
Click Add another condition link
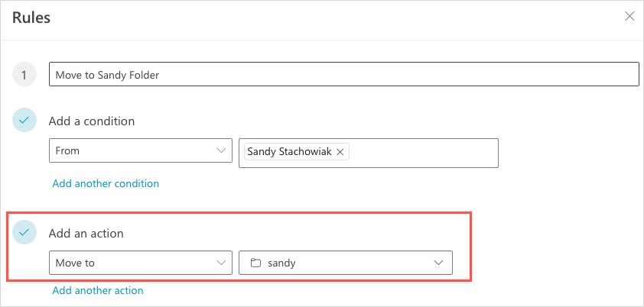click(106, 183)
